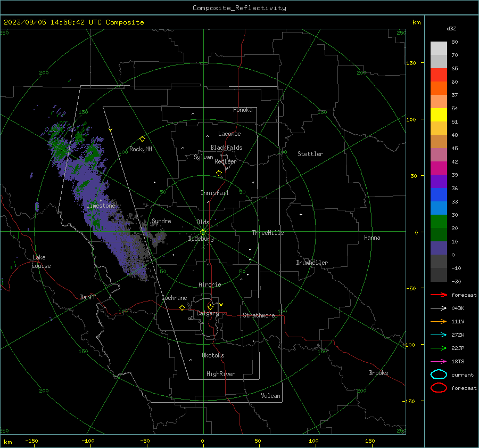Pick the magenta 39-42 dBZ color swatch
The height and width of the screenshot is (448, 479).
(439, 168)
